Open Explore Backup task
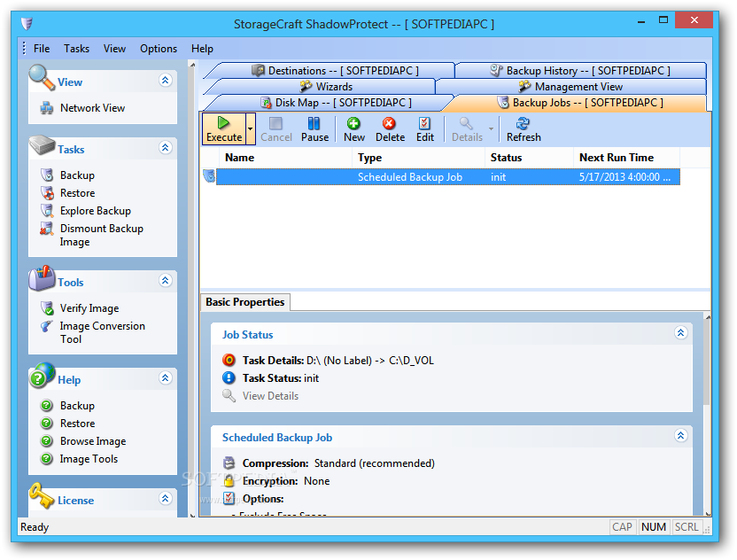This screenshot has width=737, height=560. coord(95,211)
